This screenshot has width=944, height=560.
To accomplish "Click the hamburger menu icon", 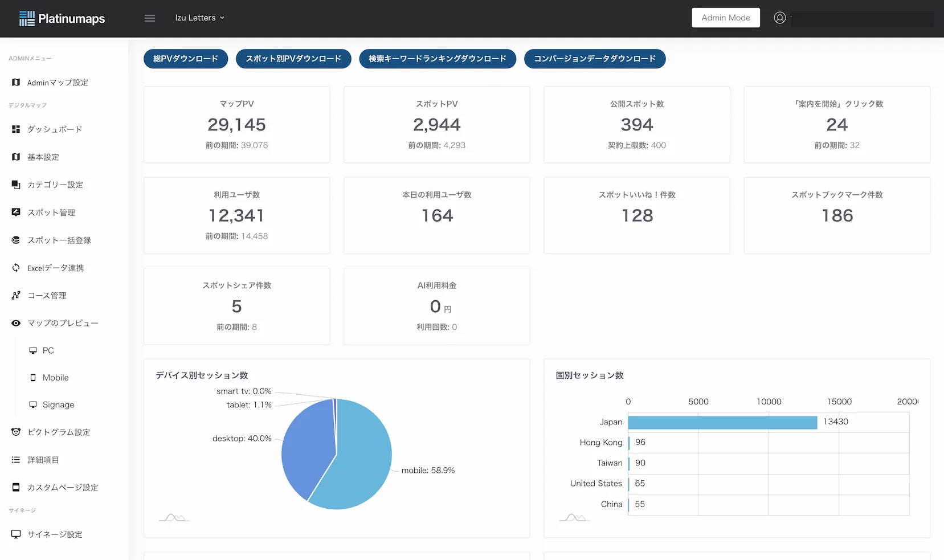I will tap(150, 18).
